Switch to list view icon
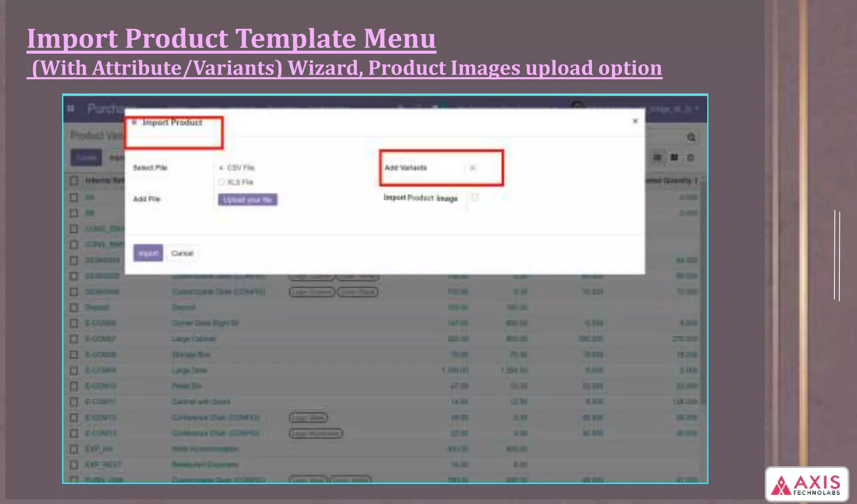Image resolution: width=857 pixels, height=504 pixels. (657, 157)
